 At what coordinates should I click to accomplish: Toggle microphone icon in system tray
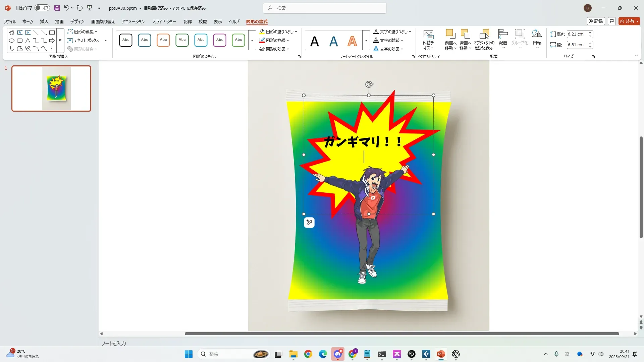[x=556, y=354]
